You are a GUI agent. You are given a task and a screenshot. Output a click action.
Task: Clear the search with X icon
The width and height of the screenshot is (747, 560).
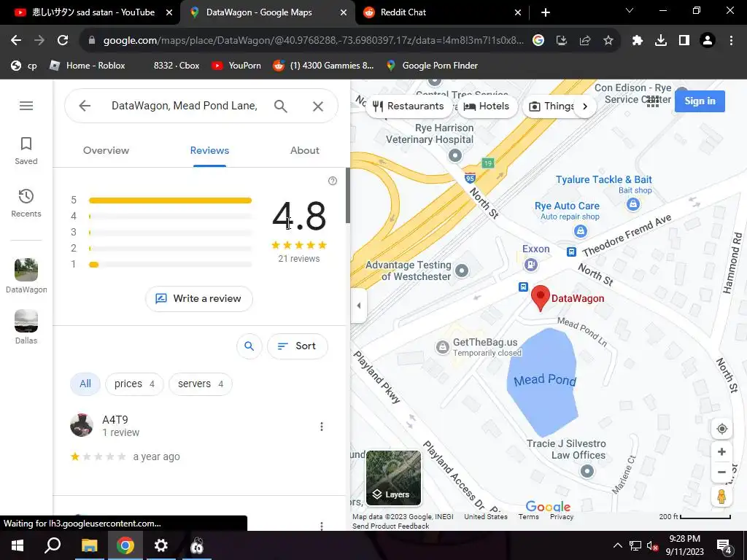pyautogui.click(x=318, y=106)
